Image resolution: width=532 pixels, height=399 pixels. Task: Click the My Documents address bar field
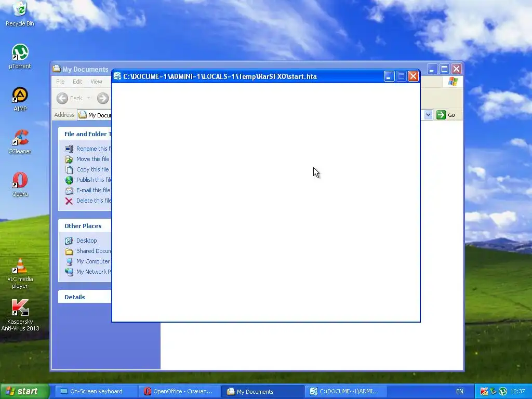[95, 115]
